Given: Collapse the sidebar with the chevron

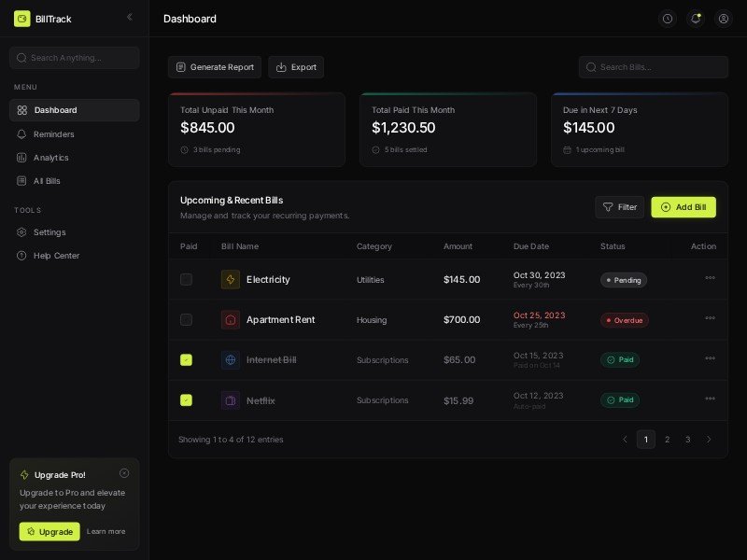Looking at the screenshot, I should [x=129, y=17].
